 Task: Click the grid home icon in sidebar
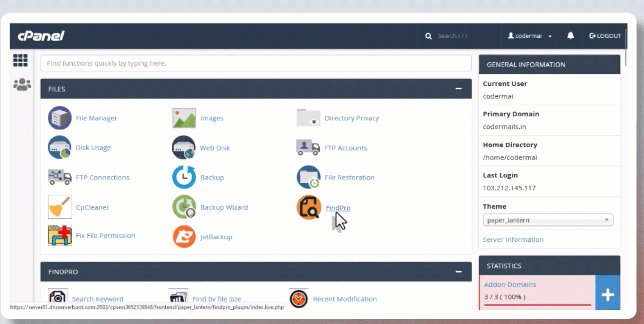(x=21, y=60)
